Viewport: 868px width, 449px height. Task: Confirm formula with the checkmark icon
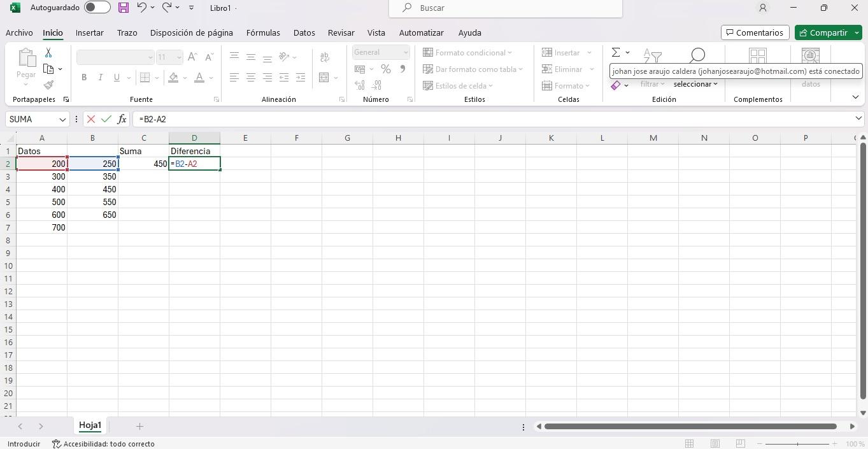106,119
